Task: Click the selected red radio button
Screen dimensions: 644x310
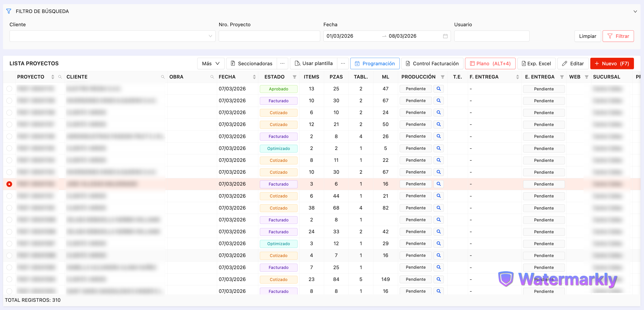Action: click(9, 184)
